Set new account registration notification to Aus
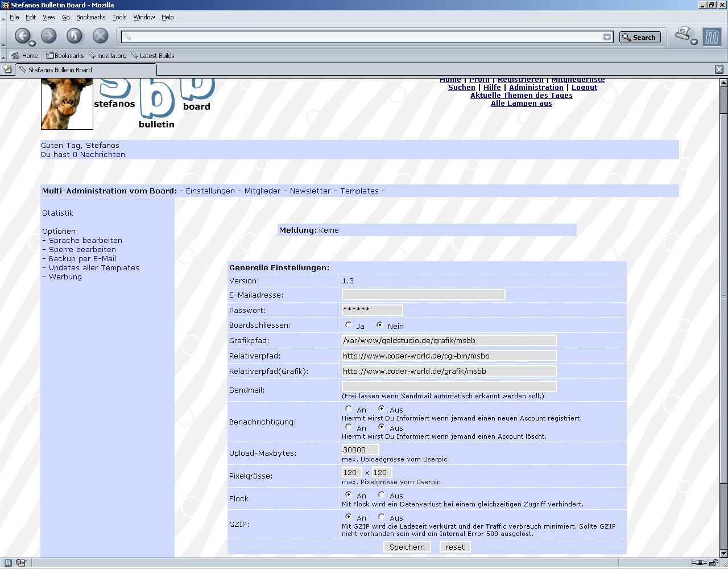 382,409
